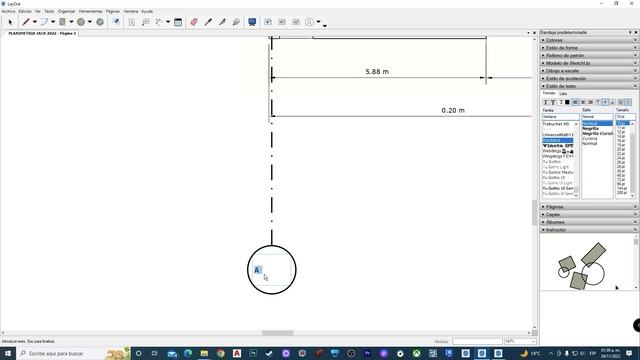This screenshot has height=360, width=640.
Task: Open Google Chrome from taskbar
Action: point(221,353)
